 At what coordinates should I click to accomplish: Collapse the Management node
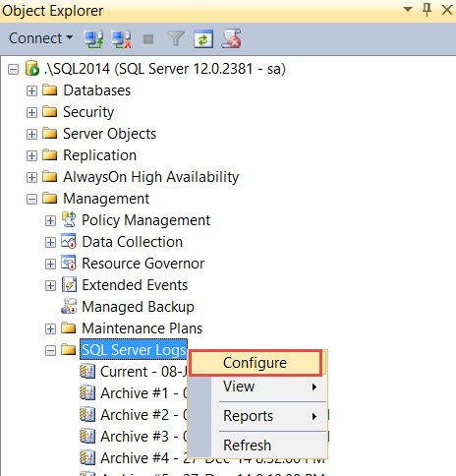click(x=31, y=199)
